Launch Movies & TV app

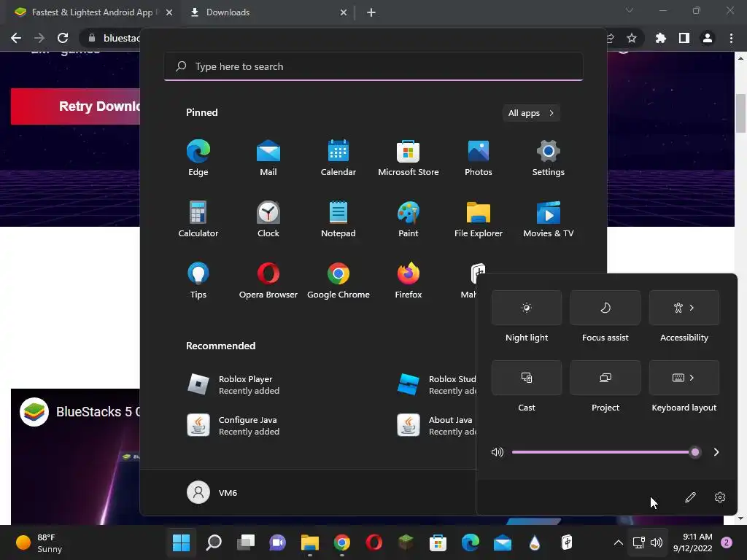(x=549, y=219)
